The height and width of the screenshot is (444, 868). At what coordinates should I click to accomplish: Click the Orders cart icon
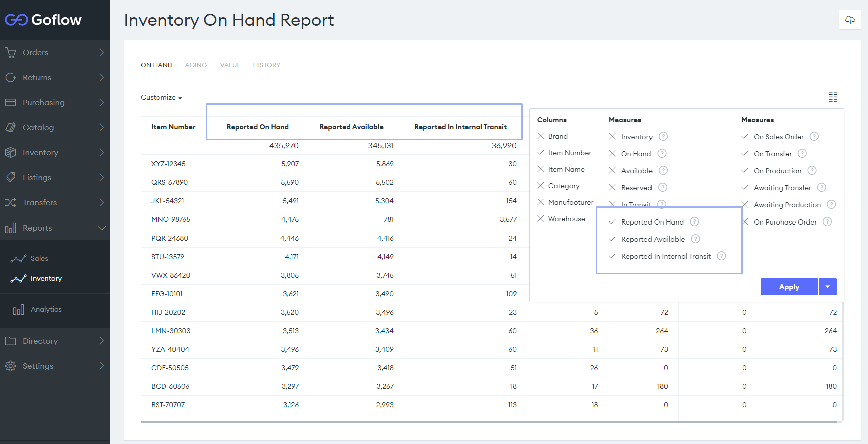click(11, 52)
